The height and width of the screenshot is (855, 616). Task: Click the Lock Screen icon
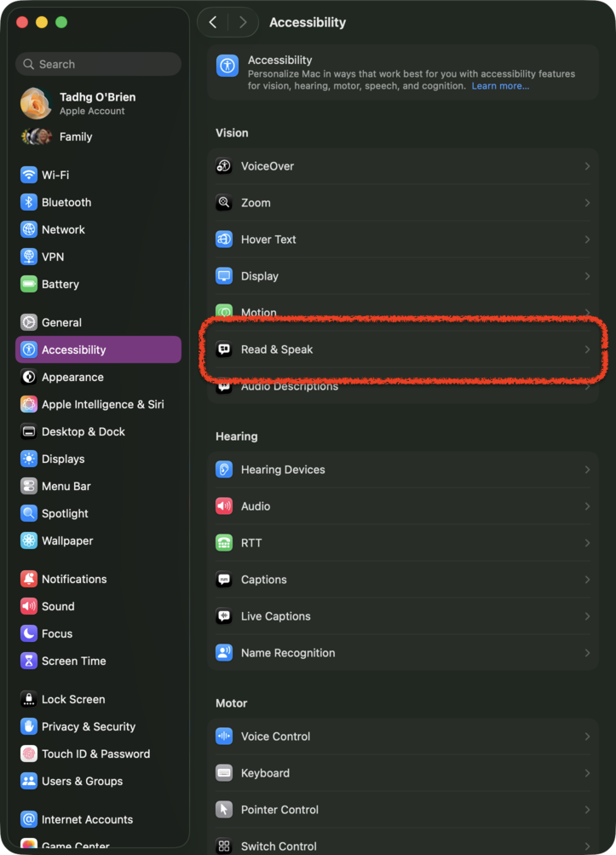coord(29,699)
